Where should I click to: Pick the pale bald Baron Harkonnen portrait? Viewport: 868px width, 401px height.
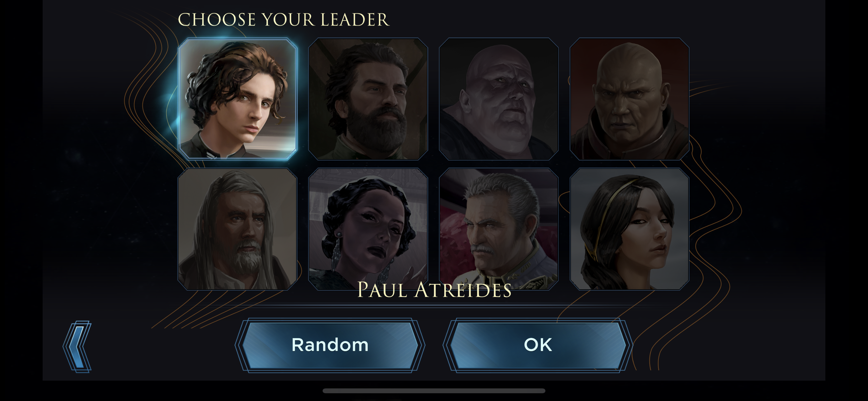499,99
